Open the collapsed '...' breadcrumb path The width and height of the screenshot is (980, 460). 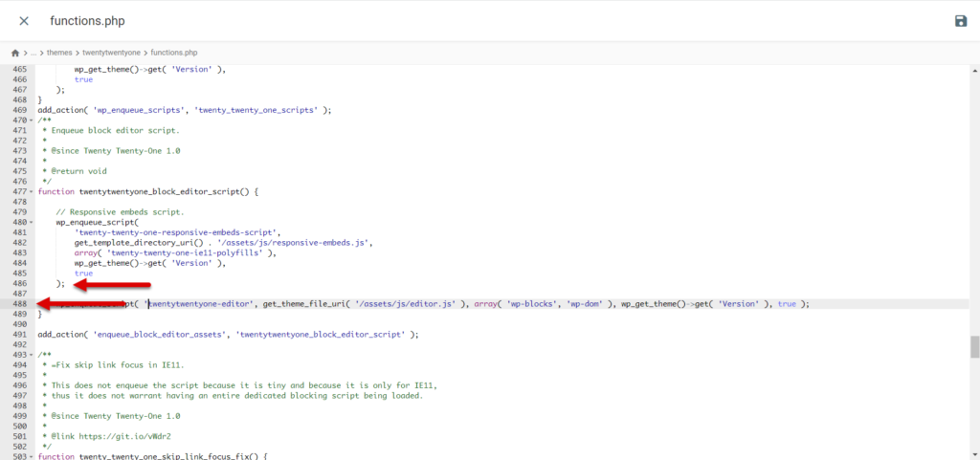34,53
